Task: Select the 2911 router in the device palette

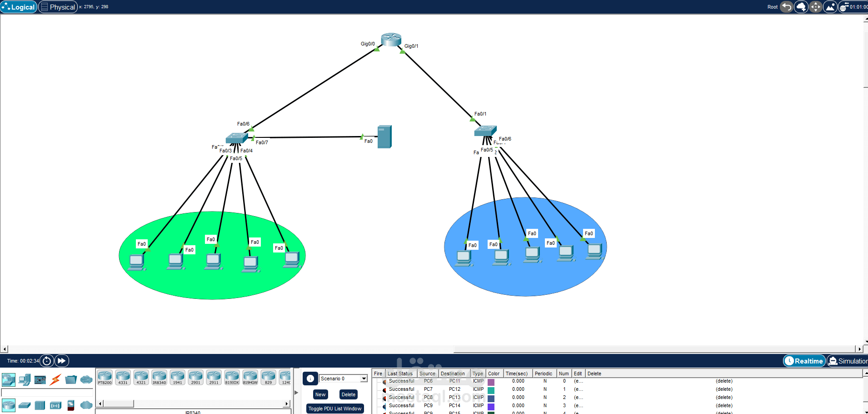Action: (214, 377)
